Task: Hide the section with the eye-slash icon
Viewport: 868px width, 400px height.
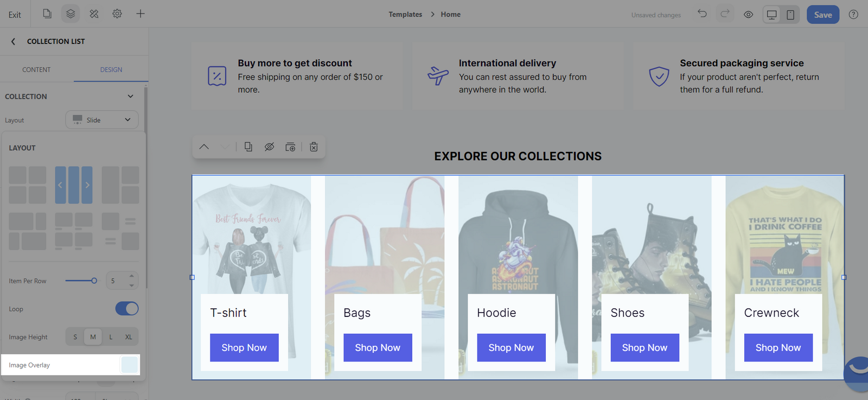Action: (269, 147)
